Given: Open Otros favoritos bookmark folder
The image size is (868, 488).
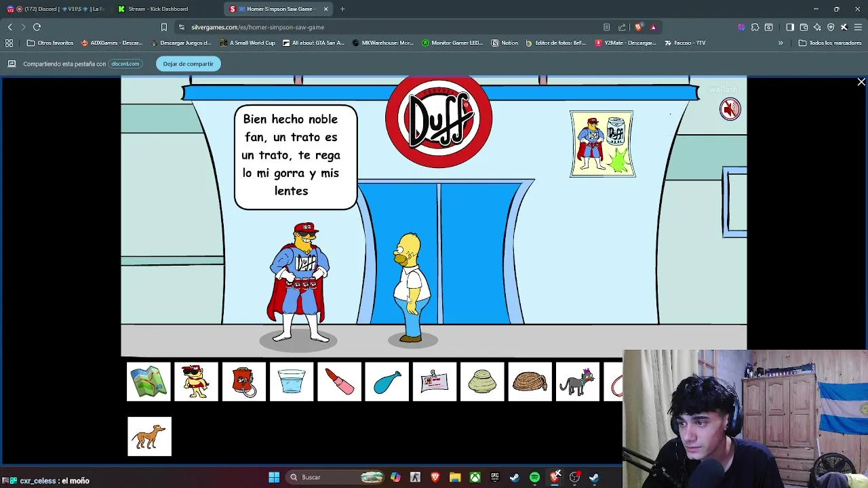Looking at the screenshot, I should point(50,43).
